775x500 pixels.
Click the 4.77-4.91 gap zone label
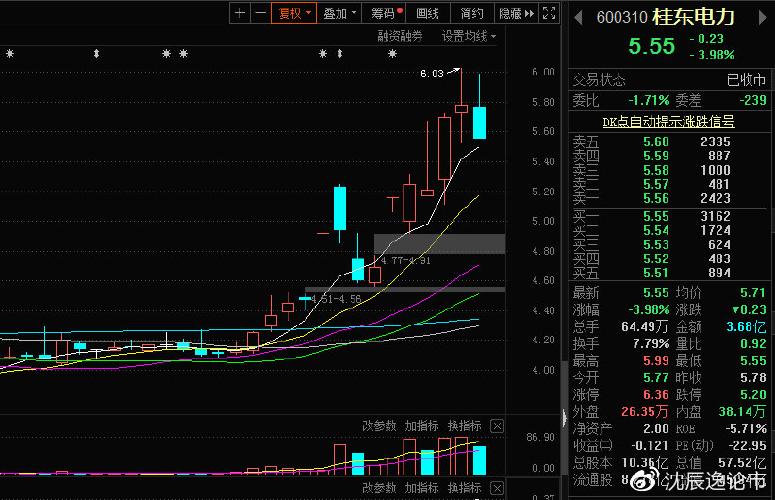coord(406,260)
